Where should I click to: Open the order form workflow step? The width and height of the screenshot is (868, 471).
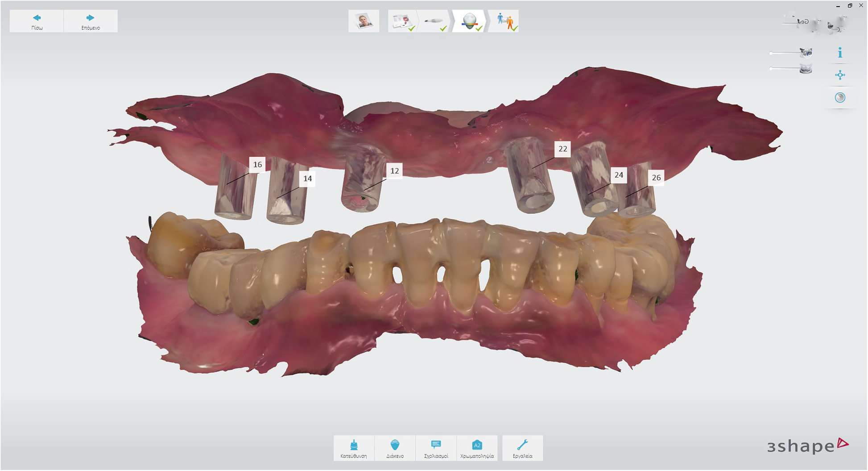click(x=401, y=21)
